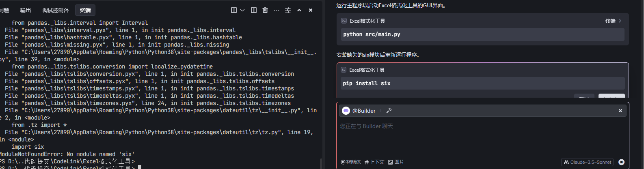Select the 终端 tab
The image size is (644, 169).
pyautogui.click(x=85, y=10)
